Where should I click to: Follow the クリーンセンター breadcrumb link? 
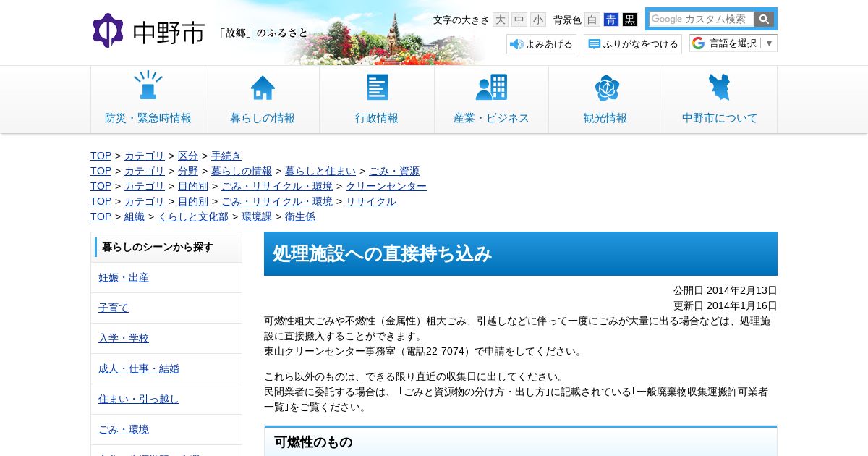391,186
